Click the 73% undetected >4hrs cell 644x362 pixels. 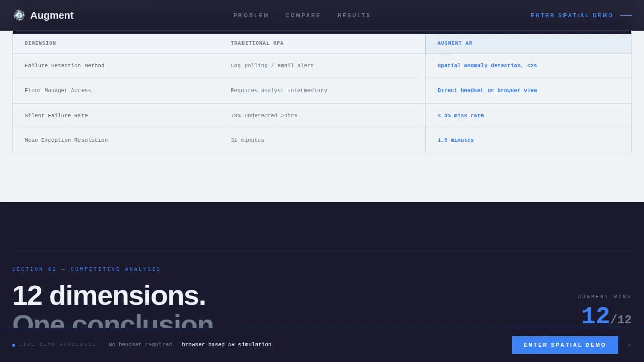coord(264,116)
